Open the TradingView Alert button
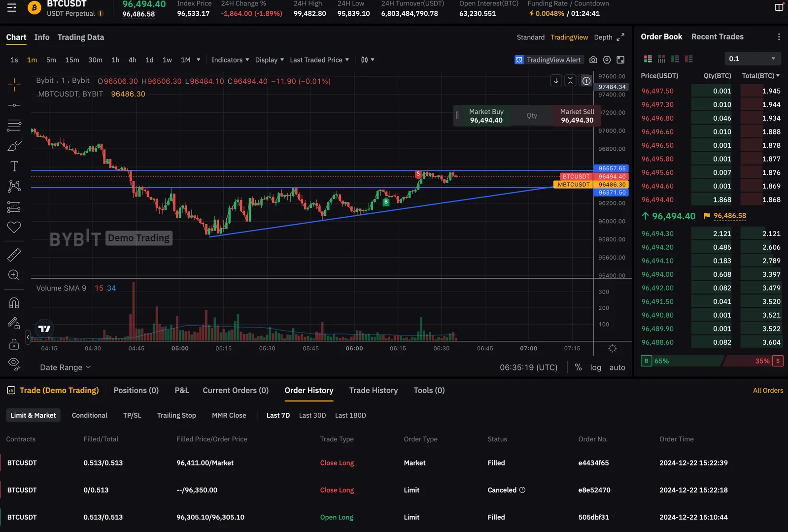Screen dimensions: 788x532 (x=548, y=60)
